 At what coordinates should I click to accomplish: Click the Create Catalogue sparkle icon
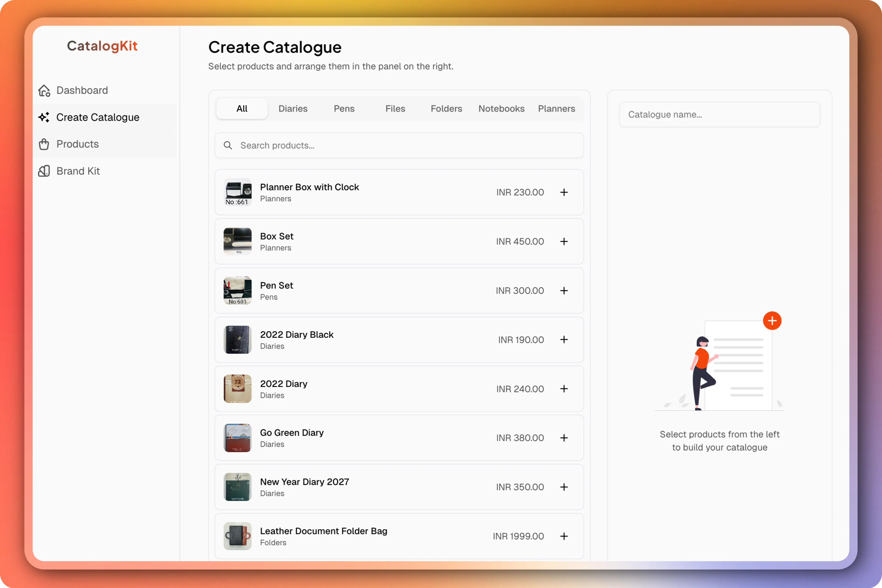click(x=44, y=117)
